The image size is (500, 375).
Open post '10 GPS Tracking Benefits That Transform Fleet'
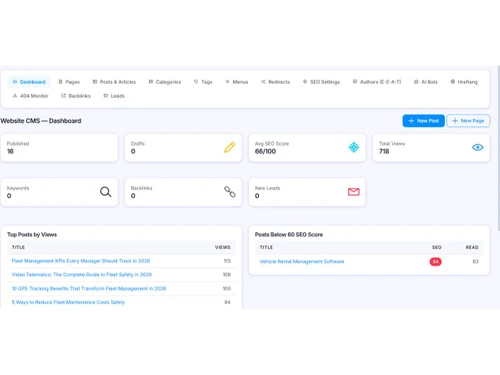[89, 288]
